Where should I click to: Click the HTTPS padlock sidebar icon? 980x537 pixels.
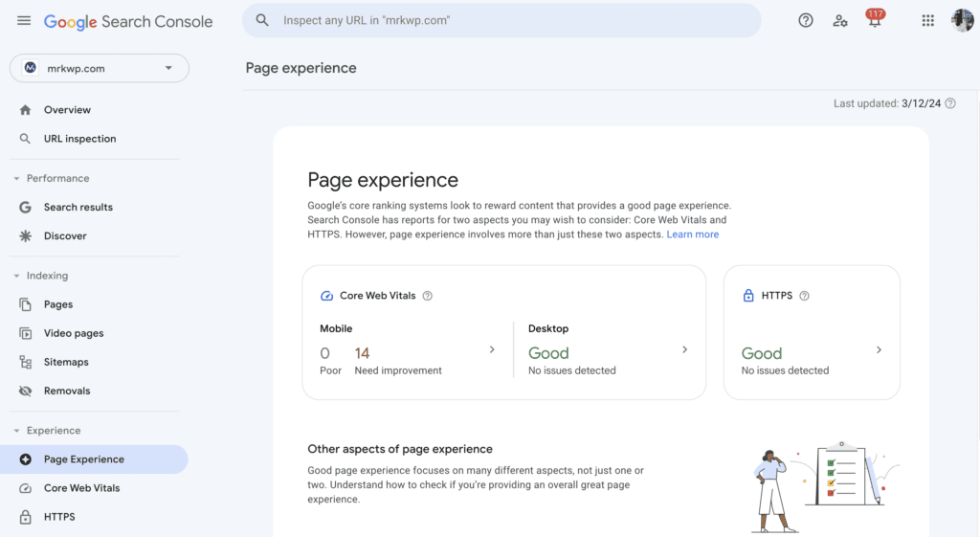point(25,517)
